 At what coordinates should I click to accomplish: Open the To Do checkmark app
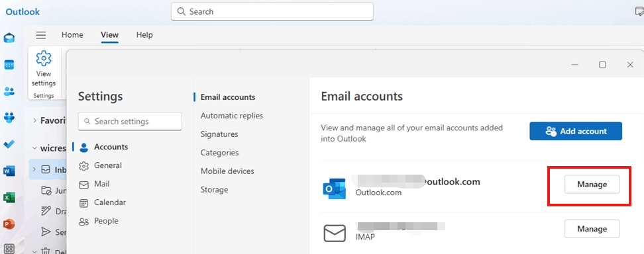pos(9,144)
